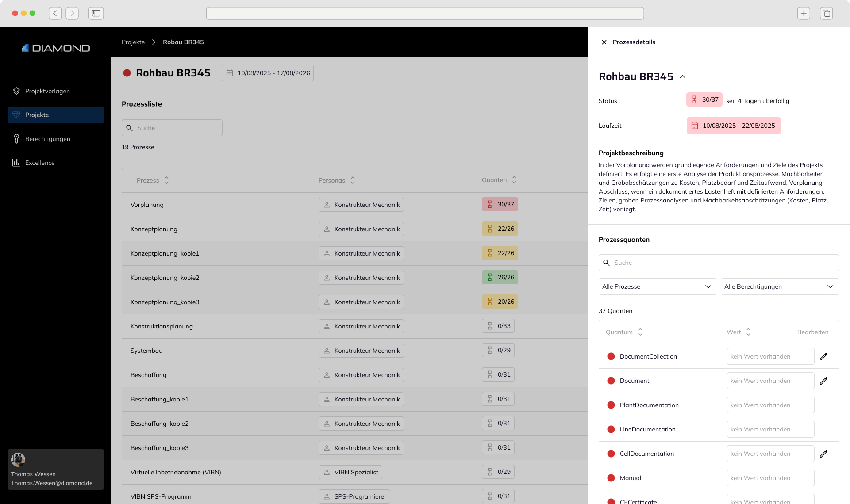Open the project date range 10/08/2025 - 17/08/2026
This screenshot has width=850, height=504.
point(268,73)
